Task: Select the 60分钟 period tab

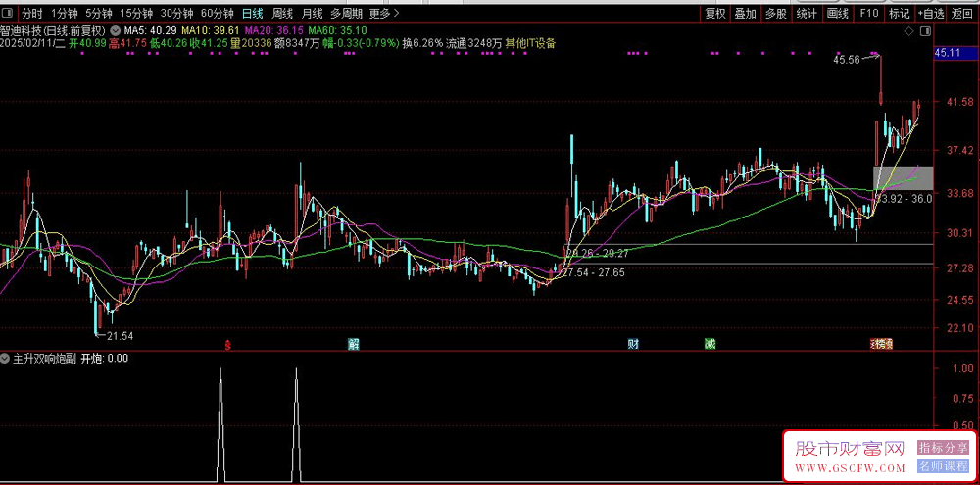Action: (217, 13)
